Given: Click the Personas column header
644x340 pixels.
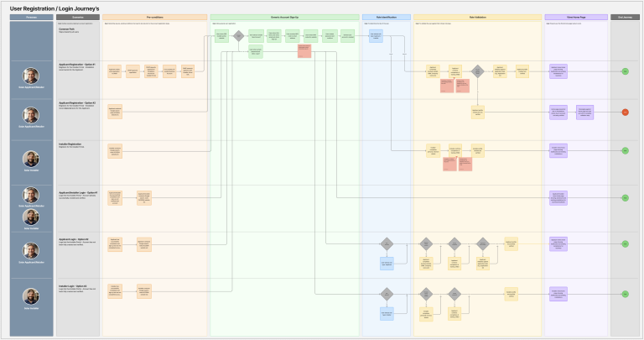Looking at the screenshot, I should [32, 18].
